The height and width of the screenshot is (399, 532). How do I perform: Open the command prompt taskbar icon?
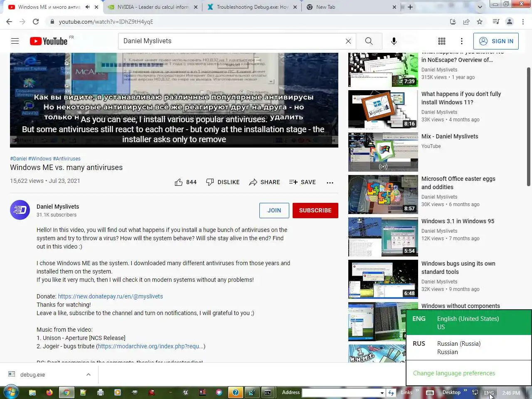(x=268, y=392)
